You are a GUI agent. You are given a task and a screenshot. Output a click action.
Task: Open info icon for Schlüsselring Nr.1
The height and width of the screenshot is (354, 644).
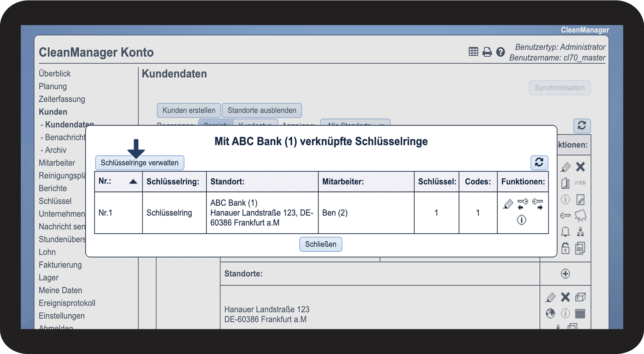[x=522, y=220]
